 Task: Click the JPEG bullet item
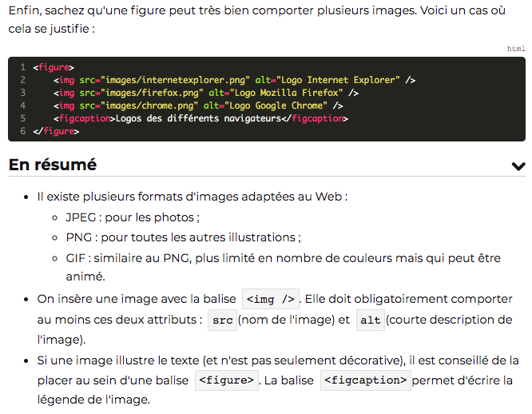coord(133,217)
